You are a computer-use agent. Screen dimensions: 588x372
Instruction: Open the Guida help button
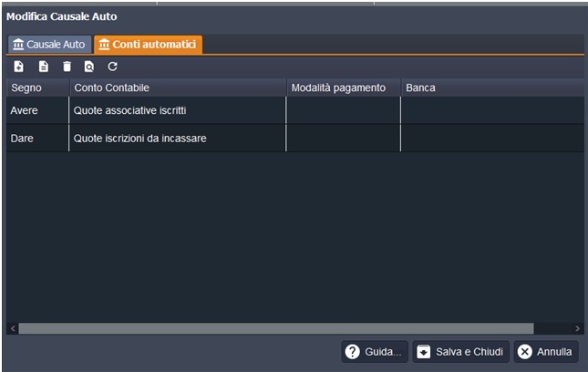coord(374,352)
